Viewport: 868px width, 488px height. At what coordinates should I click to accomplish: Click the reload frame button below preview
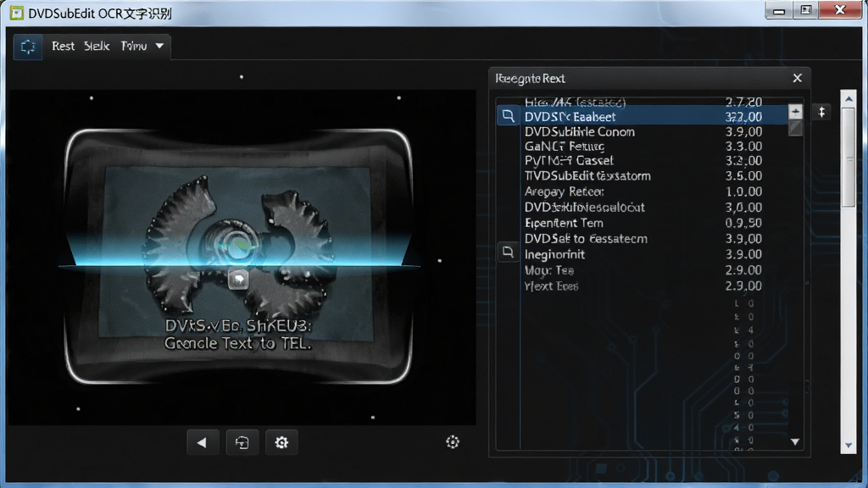pos(242,442)
